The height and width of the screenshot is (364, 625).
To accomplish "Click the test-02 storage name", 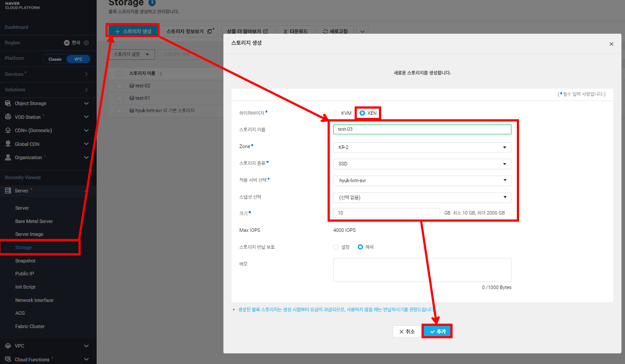I will coord(143,86).
